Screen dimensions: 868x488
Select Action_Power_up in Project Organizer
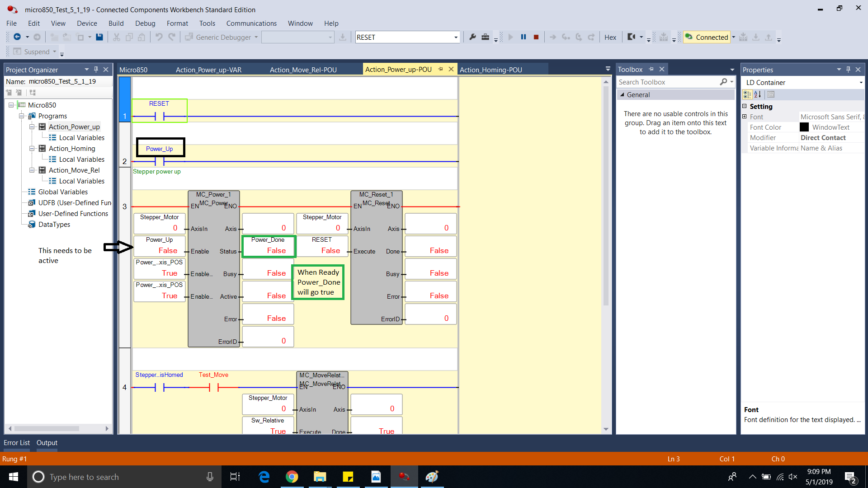(x=74, y=127)
